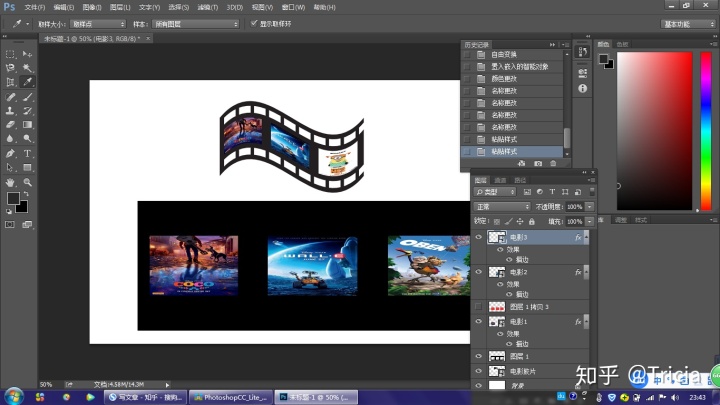Collapse effects arrow on 电影1 layer
Viewport: 720px width, 405px height.
click(x=586, y=321)
